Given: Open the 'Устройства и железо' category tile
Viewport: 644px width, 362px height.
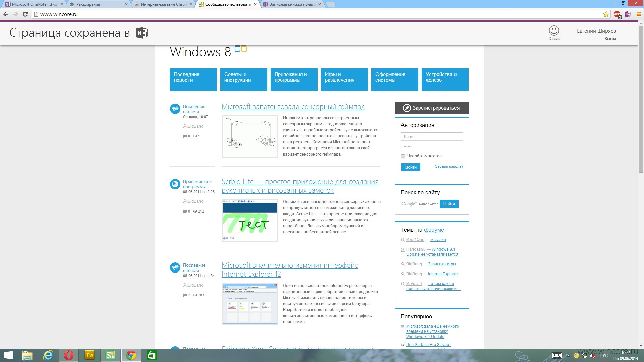Looking at the screenshot, I should click(445, 79).
